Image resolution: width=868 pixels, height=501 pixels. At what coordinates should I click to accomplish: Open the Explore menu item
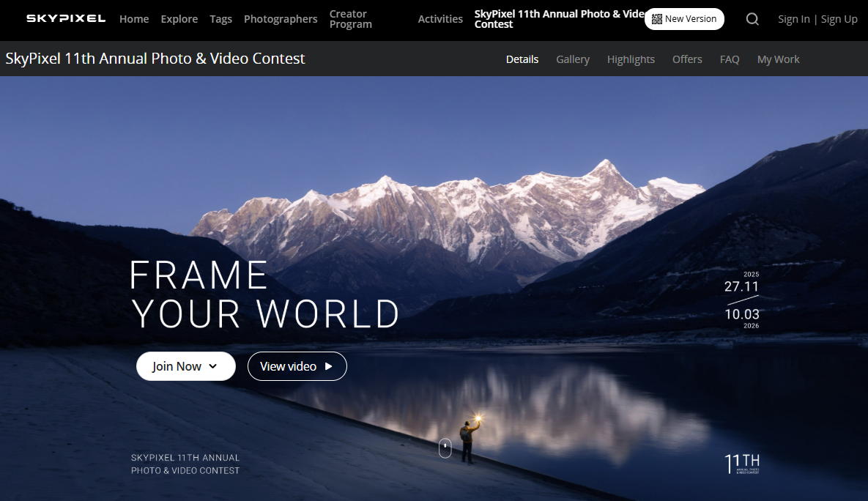pyautogui.click(x=179, y=19)
